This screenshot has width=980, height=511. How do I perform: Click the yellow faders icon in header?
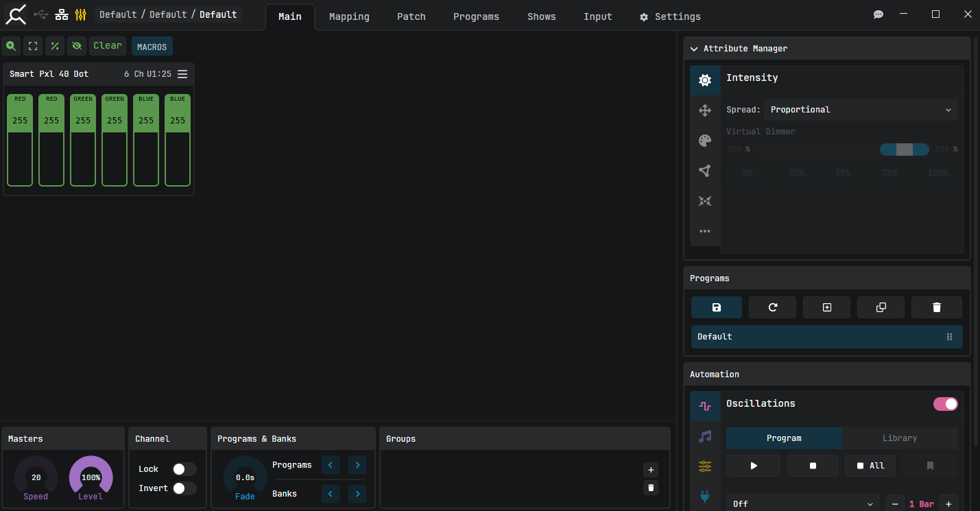tap(81, 14)
